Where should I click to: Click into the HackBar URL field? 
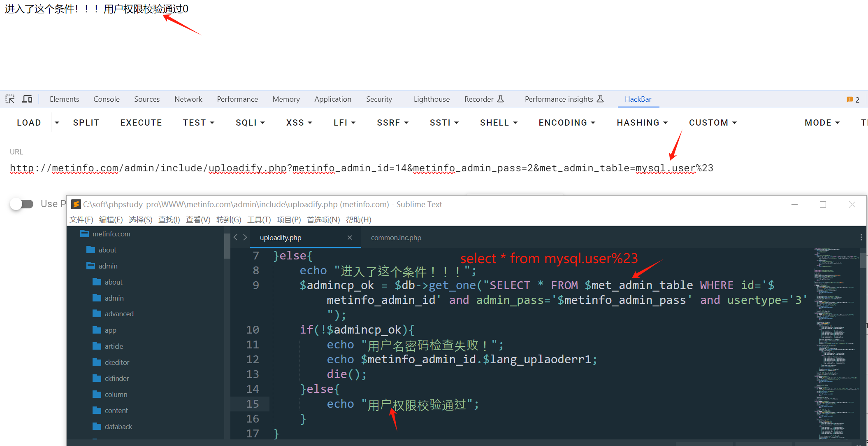pyautogui.click(x=361, y=168)
